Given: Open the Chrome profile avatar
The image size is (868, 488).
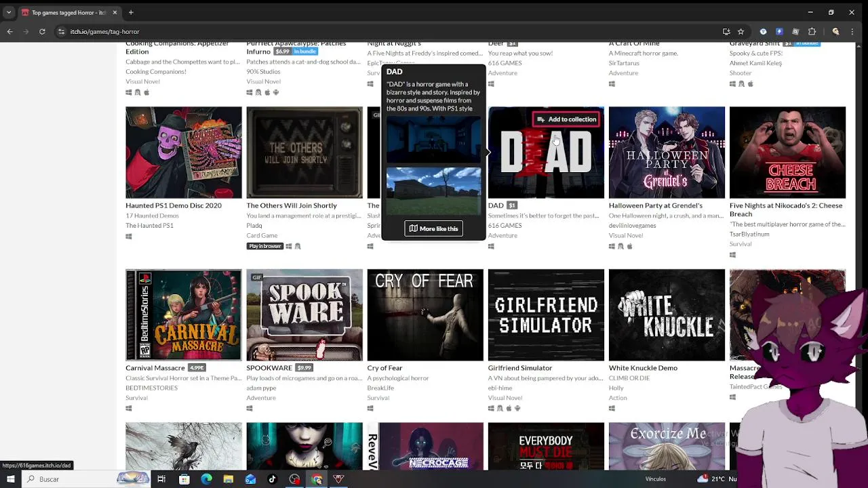Looking at the screenshot, I should 835,31.
